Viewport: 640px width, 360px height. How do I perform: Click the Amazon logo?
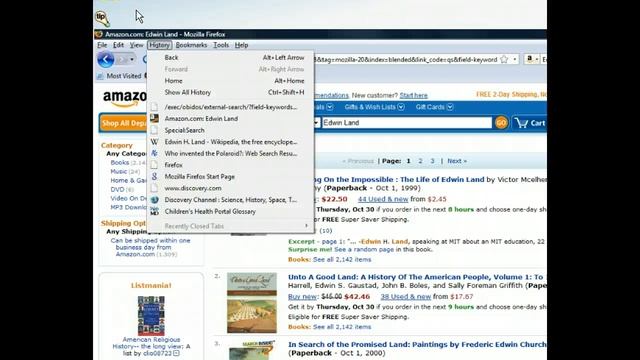pyautogui.click(x=124, y=98)
